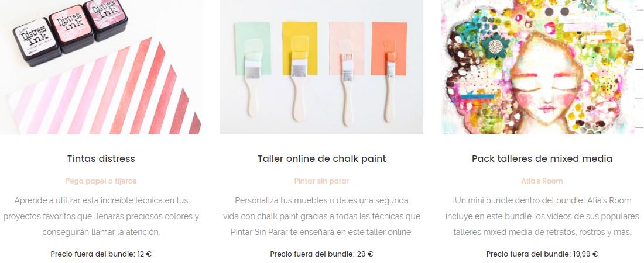
Task: Visit the Pintar sin parar author link
Action: (x=321, y=181)
